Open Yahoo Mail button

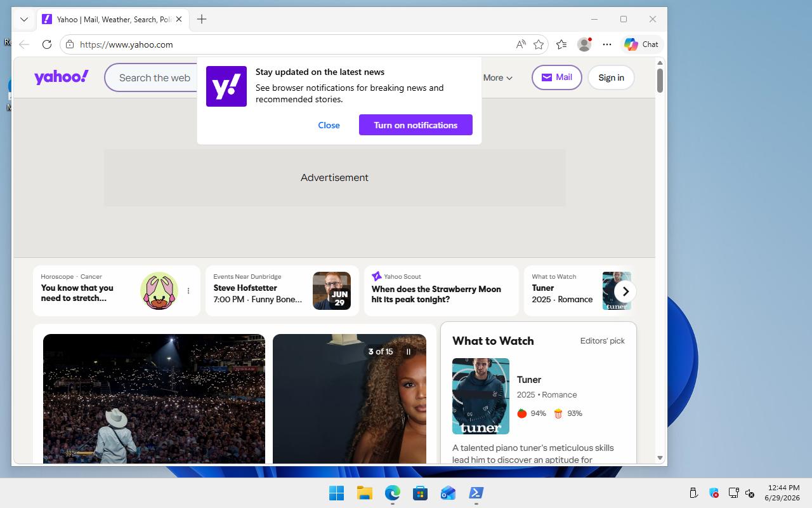[x=556, y=77]
